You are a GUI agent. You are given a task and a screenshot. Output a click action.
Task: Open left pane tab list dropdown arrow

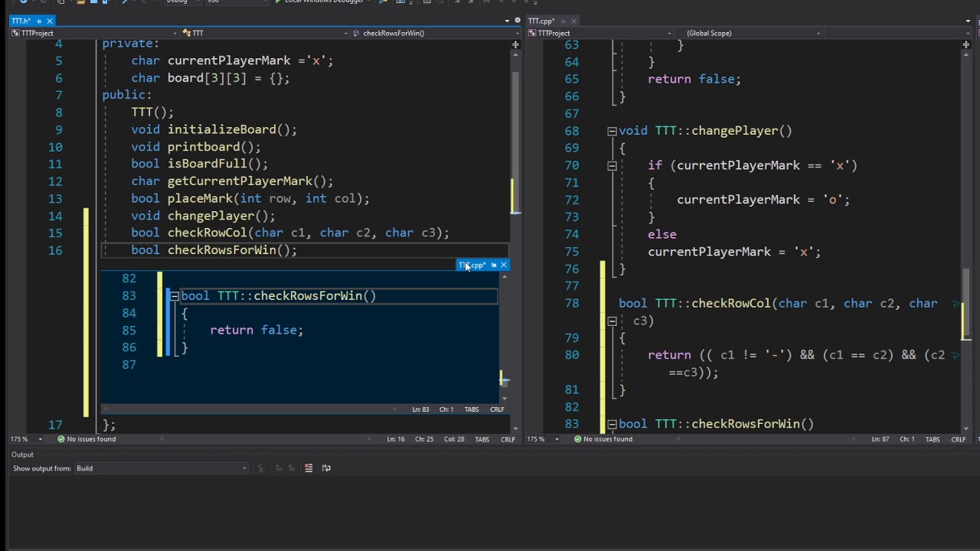click(507, 21)
